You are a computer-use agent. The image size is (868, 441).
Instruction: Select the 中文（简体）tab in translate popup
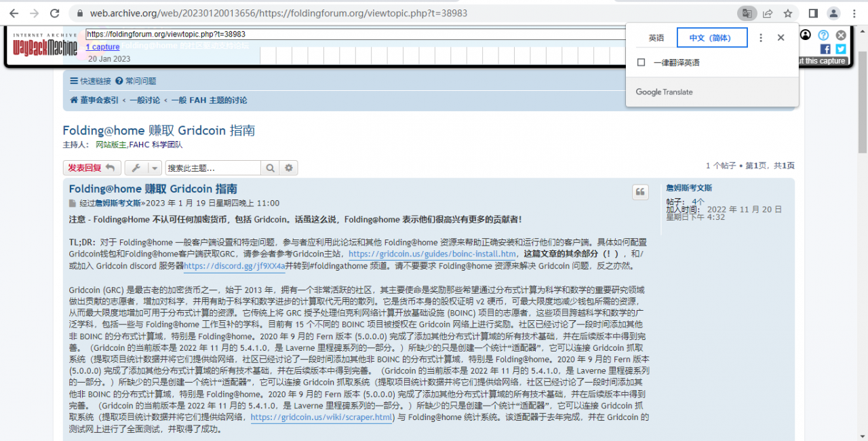point(711,38)
